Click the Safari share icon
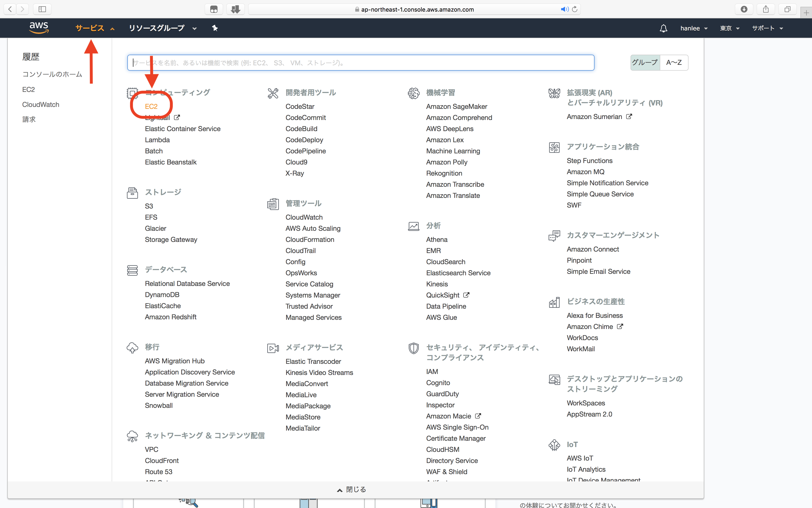Image resolution: width=812 pixels, height=508 pixels. point(766,9)
